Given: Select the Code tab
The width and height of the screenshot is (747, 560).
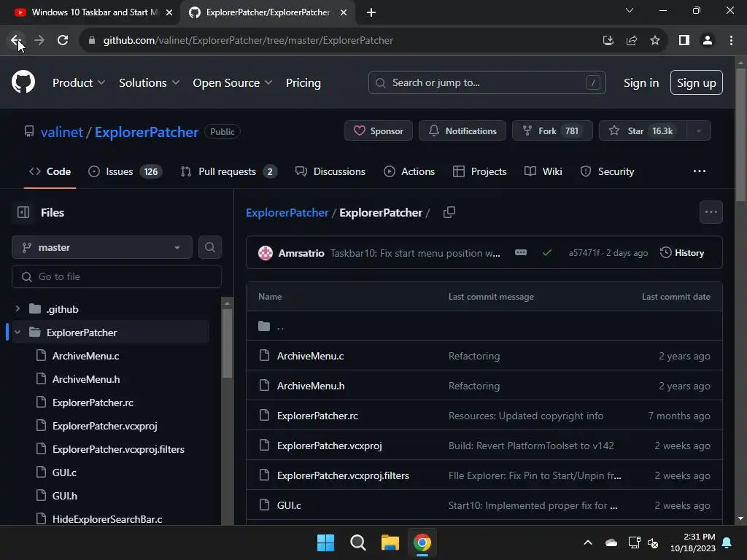Looking at the screenshot, I should click(50, 171).
